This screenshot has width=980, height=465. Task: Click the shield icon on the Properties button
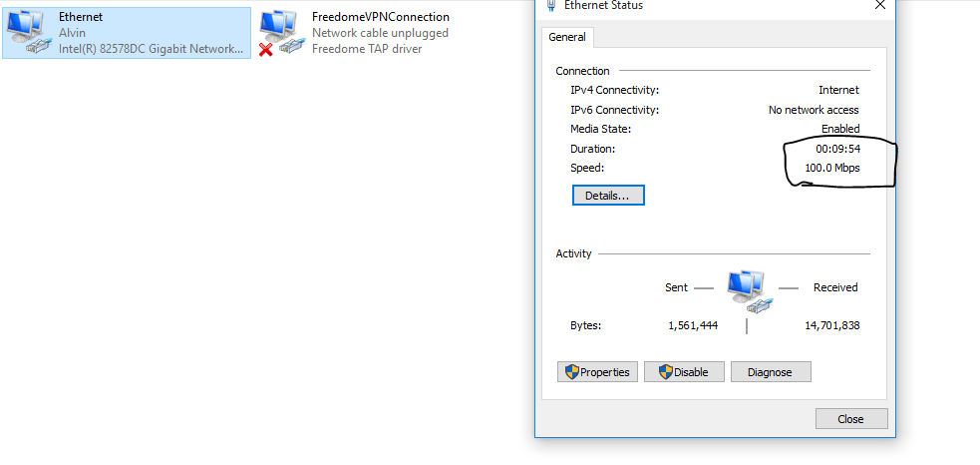(571, 372)
